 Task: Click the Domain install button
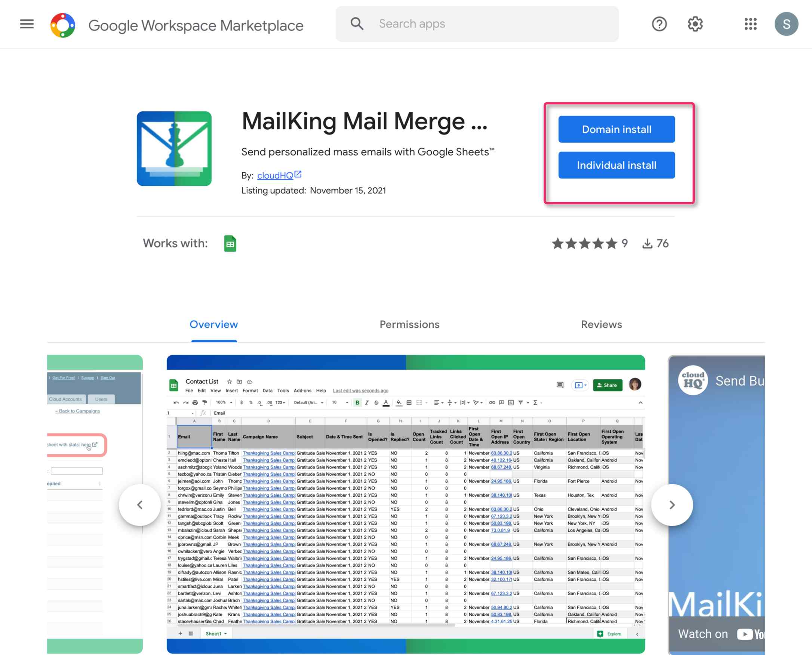(x=616, y=129)
